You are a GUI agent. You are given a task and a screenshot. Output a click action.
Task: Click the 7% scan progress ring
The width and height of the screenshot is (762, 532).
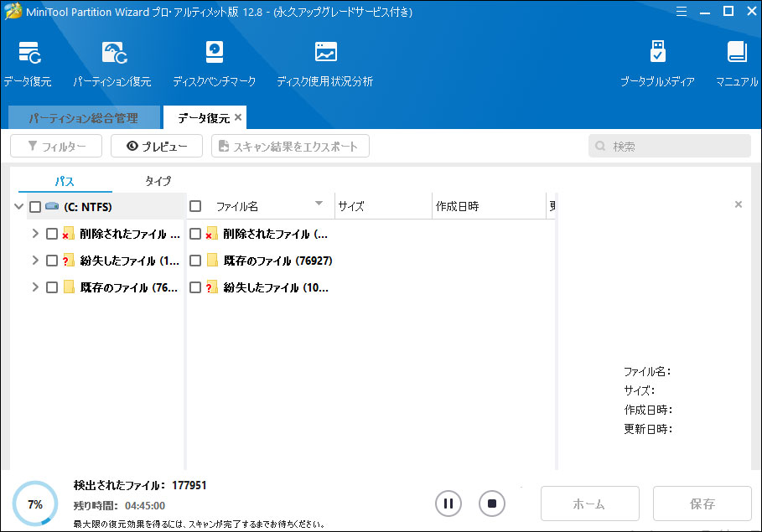pos(35,504)
